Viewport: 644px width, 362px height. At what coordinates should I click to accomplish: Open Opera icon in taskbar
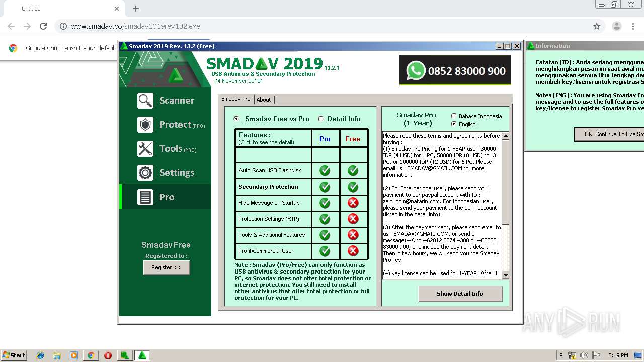108,355
